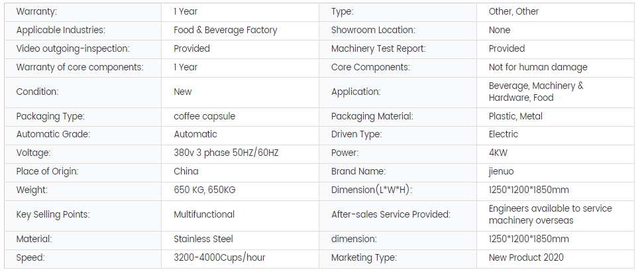Select the "Plastic, Metal" packaging material value

[515, 117]
